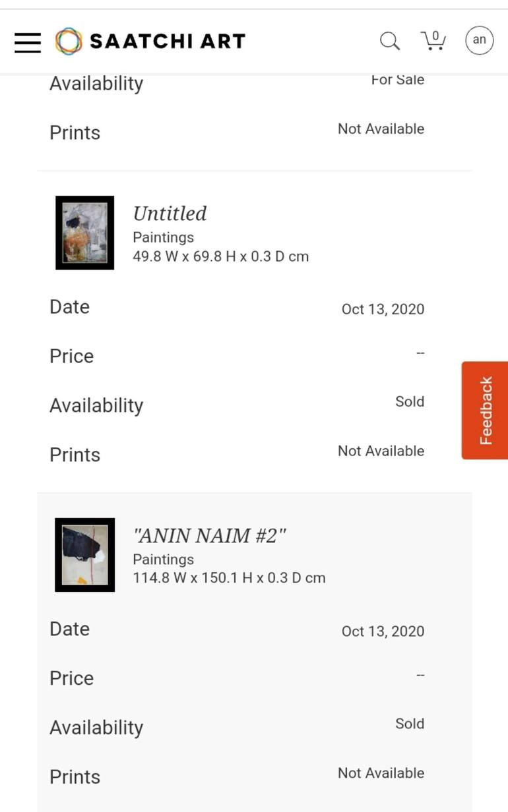This screenshot has width=508, height=812.
Task: Open the hamburger navigation menu
Action: point(28,42)
